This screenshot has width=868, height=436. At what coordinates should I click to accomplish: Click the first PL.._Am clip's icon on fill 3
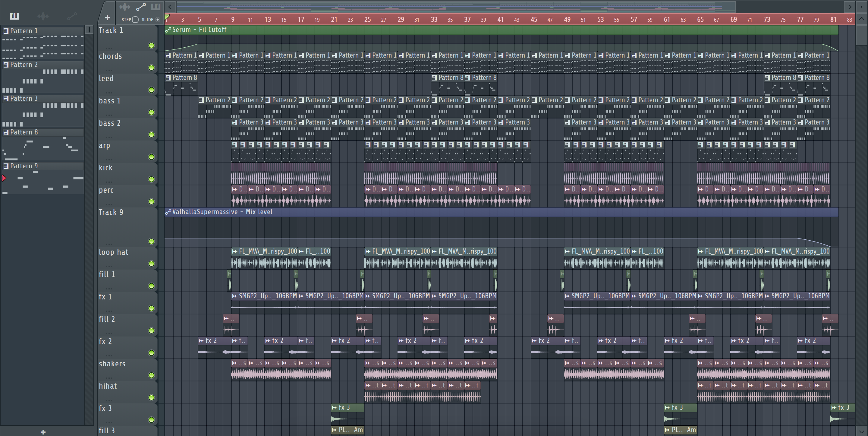tap(334, 430)
